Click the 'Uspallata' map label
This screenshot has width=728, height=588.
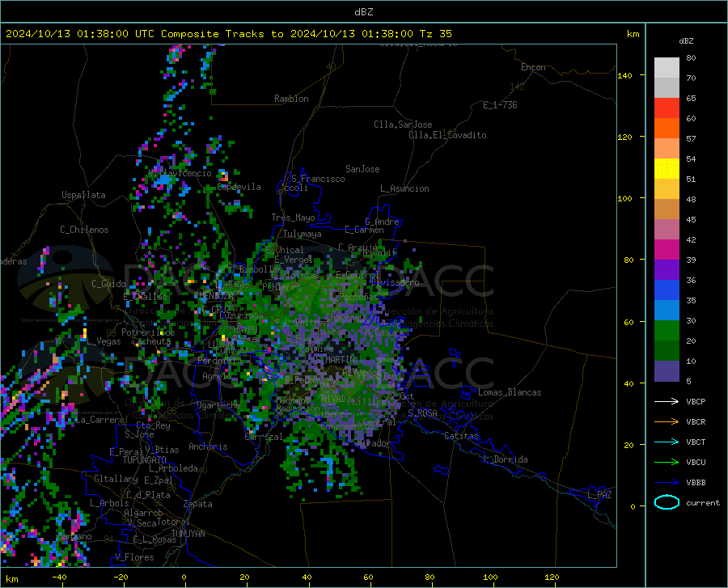coord(83,195)
